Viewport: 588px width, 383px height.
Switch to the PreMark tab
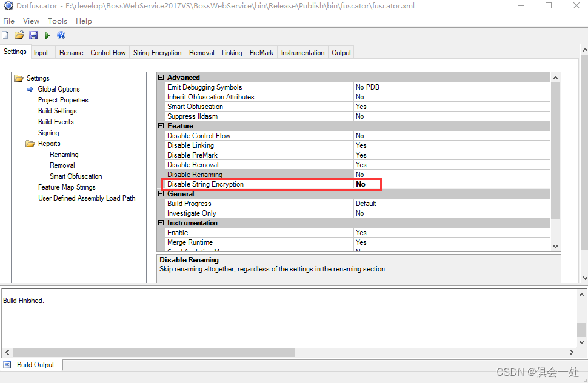pos(261,53)
